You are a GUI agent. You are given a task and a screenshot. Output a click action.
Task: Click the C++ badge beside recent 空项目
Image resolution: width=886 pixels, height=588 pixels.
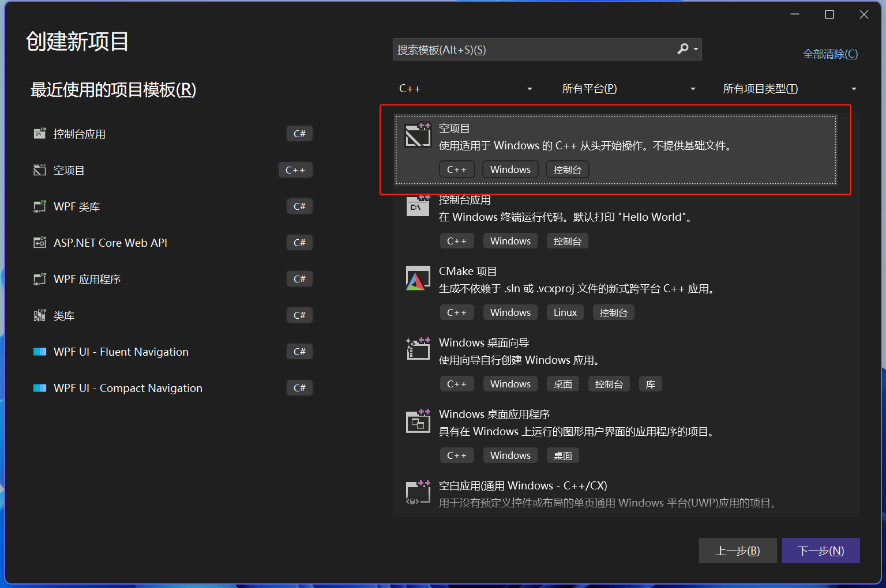pyautogui.click(x=295, y=170)
